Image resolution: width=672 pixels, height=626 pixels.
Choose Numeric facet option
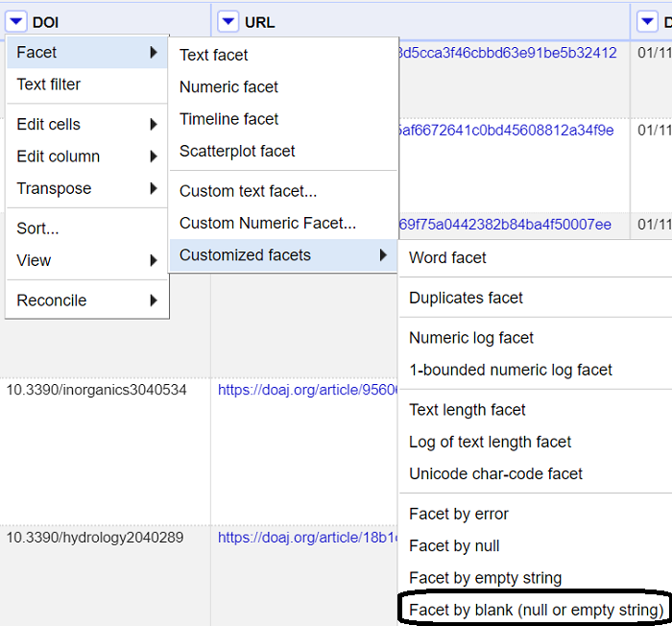coord(228,86)
